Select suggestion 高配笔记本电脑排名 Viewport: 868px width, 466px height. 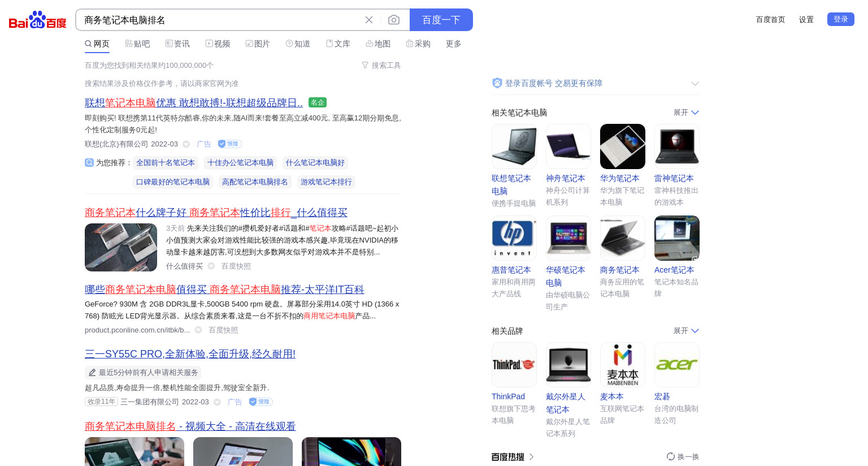[255, 182]
